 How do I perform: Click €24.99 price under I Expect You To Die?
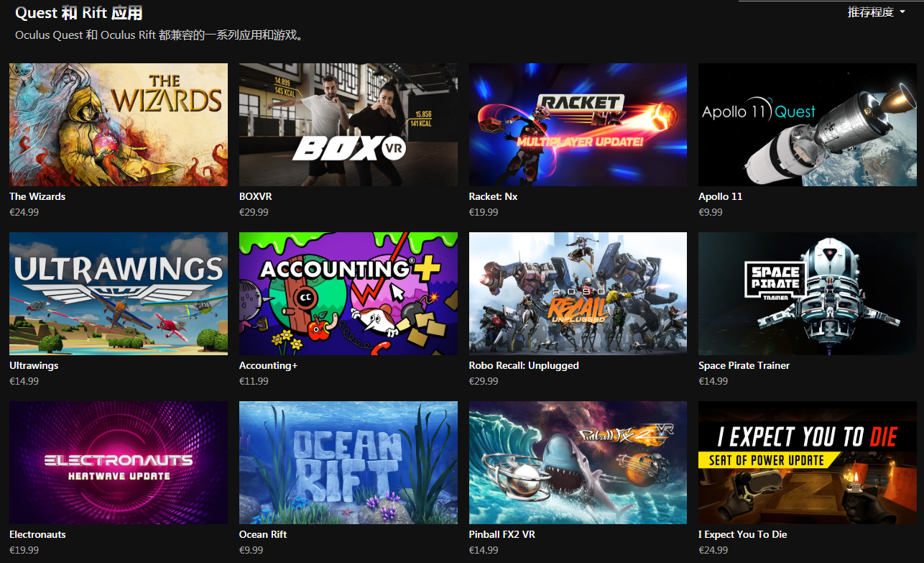pyautogui.click(x=713, y=550)
